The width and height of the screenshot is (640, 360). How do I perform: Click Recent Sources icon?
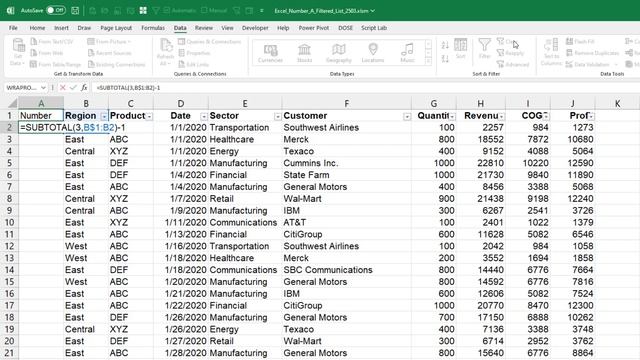click(x=91, y=53)
